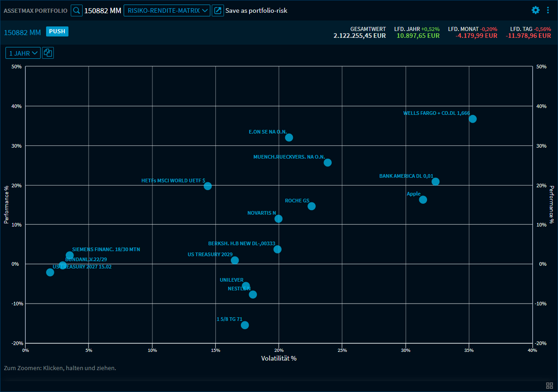Click the copy chart icon beside 1 JAHR
The width and height of the screenshot is (558, 392).
[x=48, y=53]
